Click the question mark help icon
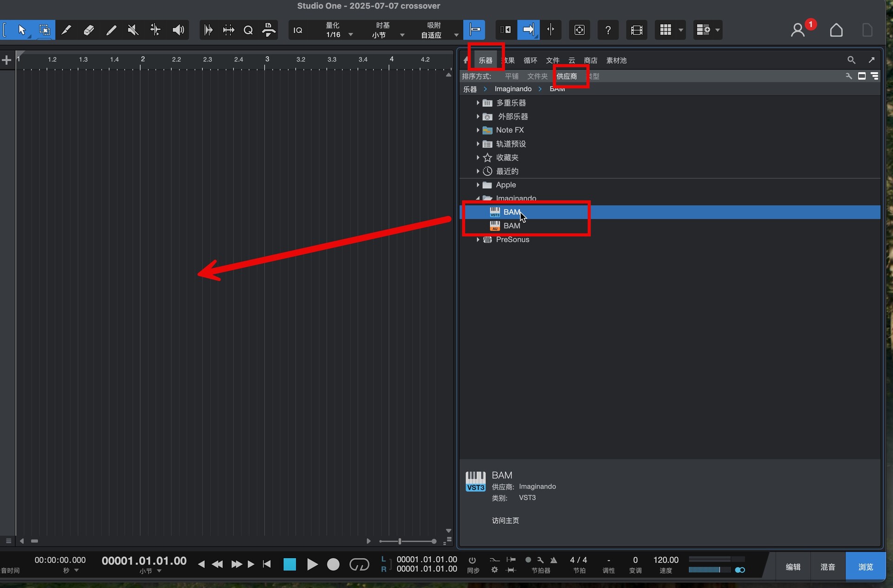The height and width of the screenshot is (588, 893). [608, 30]
